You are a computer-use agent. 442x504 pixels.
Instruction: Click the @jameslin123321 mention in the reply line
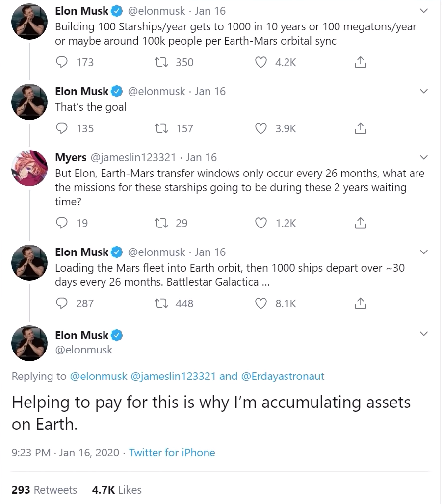point(174,376)
